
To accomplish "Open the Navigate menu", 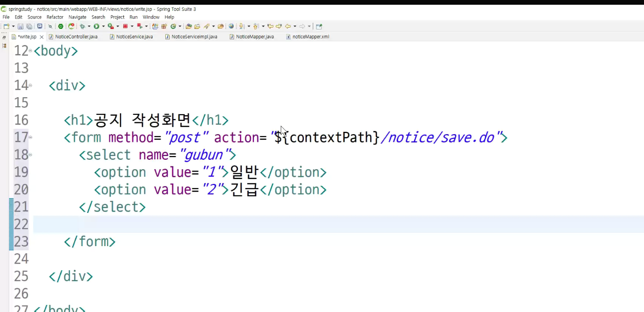I will click(78, 17).
